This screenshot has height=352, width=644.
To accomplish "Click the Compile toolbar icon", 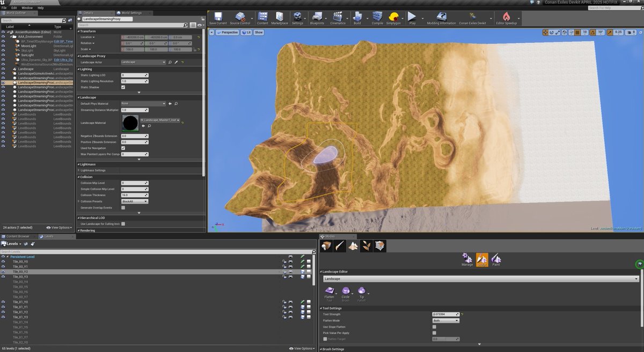I will coord(377,18).
